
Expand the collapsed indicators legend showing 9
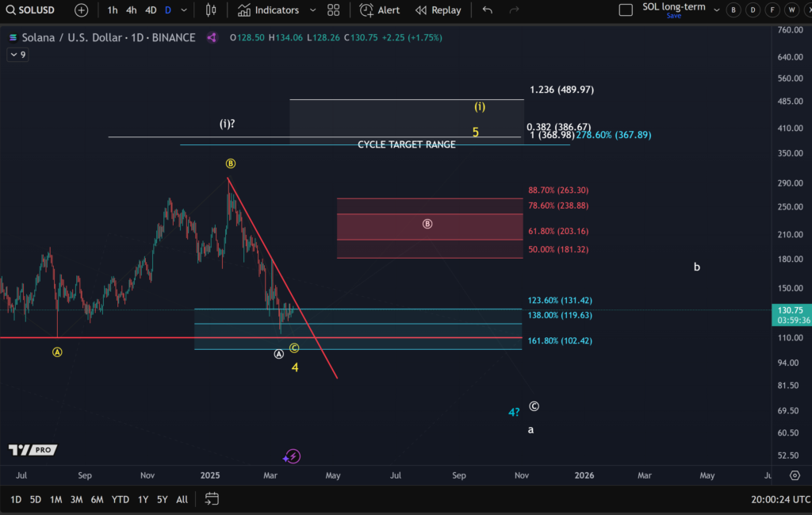[17, 55]
